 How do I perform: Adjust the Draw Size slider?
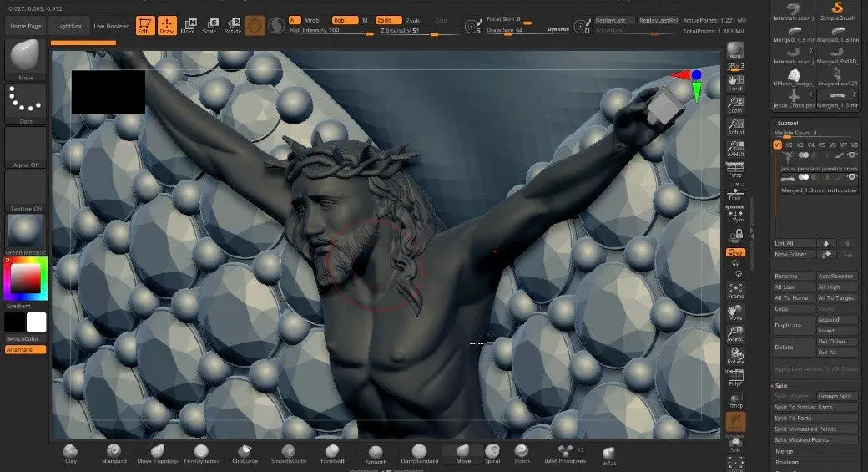[527, 30]
